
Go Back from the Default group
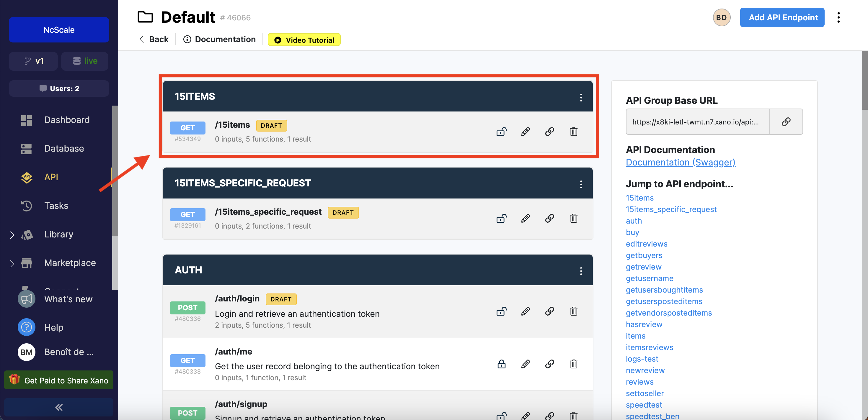tap(154, 40)
